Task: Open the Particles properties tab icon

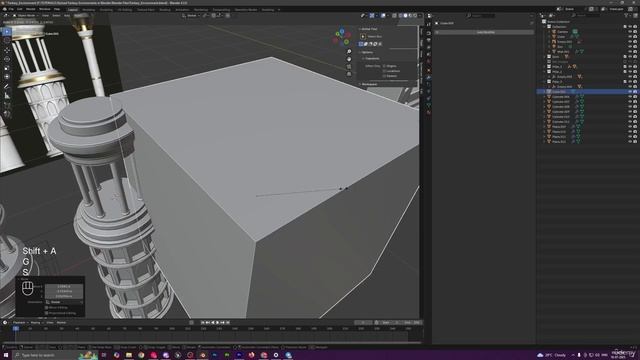Action: tap(429, 84)
